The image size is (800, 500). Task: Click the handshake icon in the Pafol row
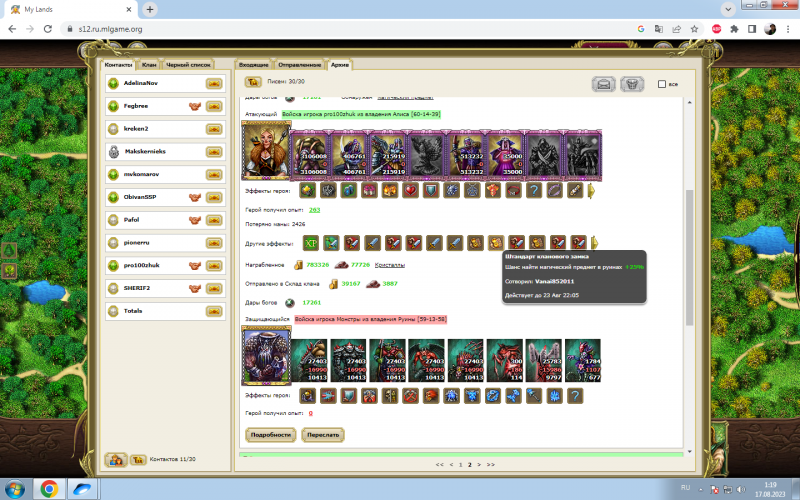pos(195,220)
